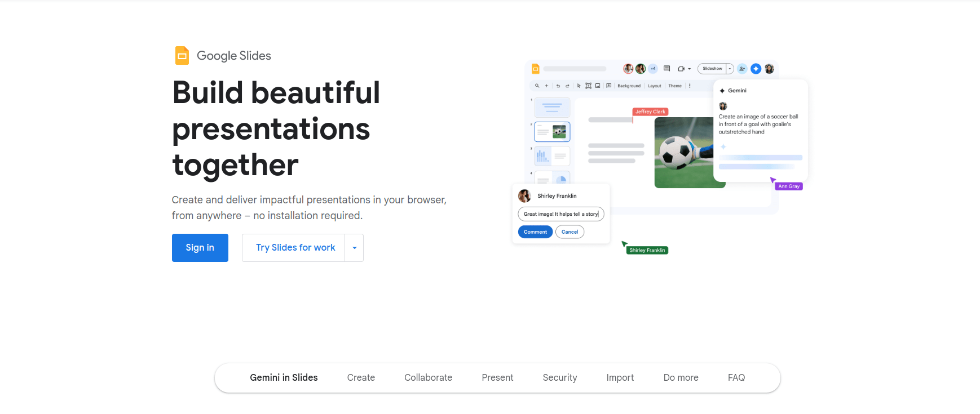Screen dimensions: 980x414
Task: Click the Try Slides for work button
Action: (x=294, y=248)
